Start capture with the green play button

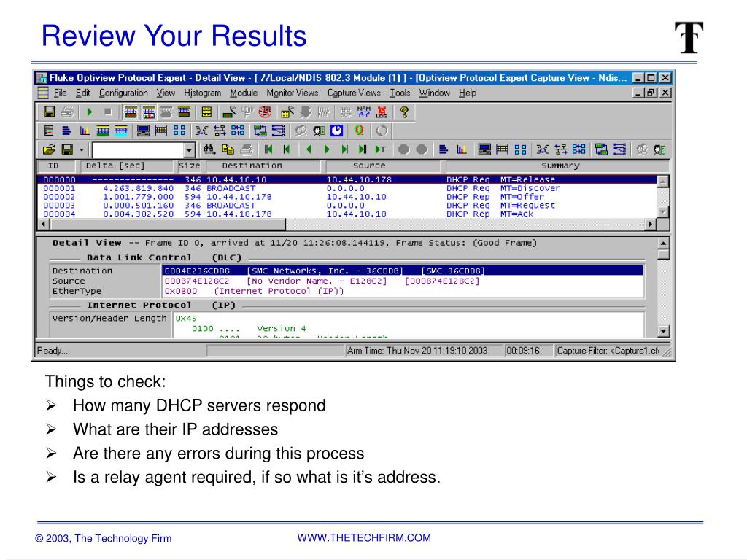[90, 112]
